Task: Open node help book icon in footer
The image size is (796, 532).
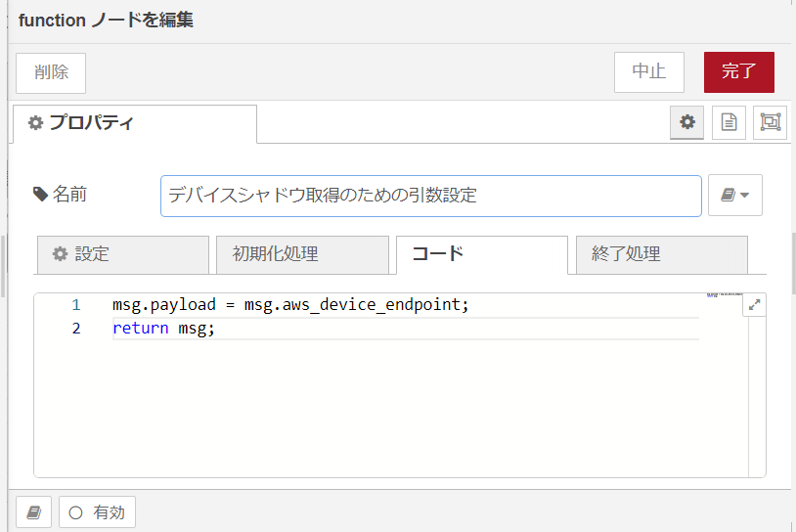Action: click(x=34, y=512)
